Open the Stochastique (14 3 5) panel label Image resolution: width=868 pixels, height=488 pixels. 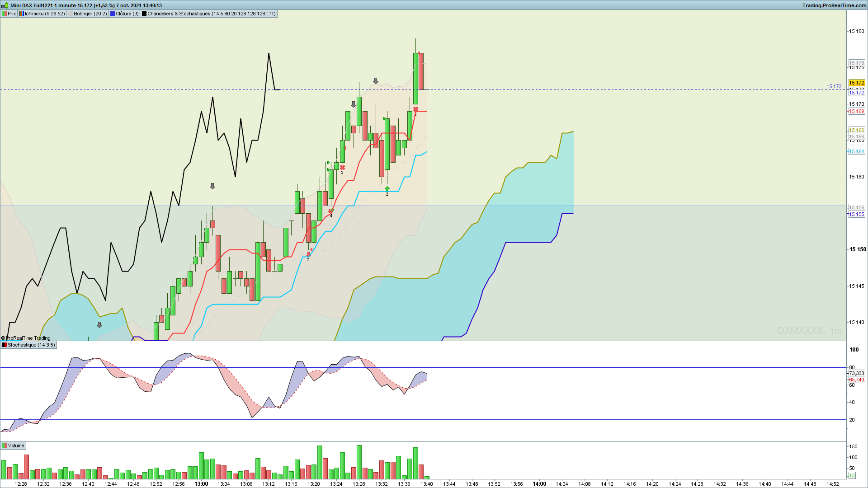28,345
